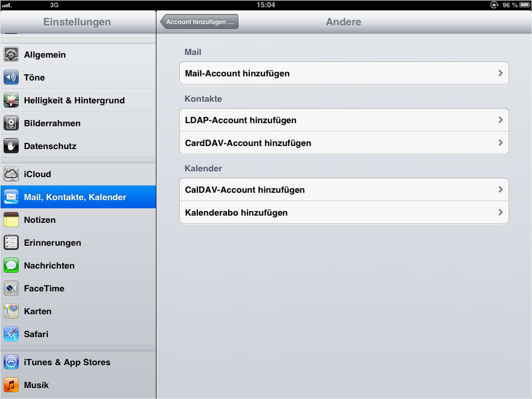The height and width of the screenshot is (399, 532).
Task: Select the Safari compass icon
Action: 11,334
